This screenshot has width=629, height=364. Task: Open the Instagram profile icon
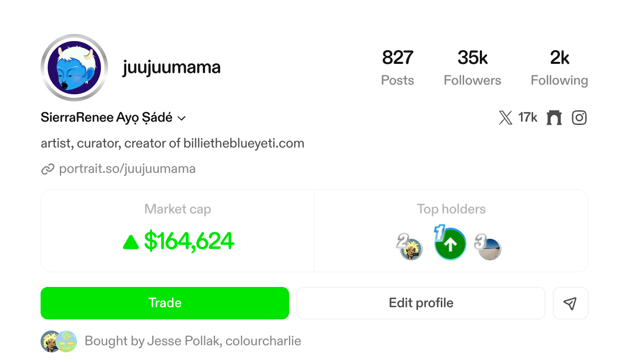pyautogui.click(x=579, y=118)
